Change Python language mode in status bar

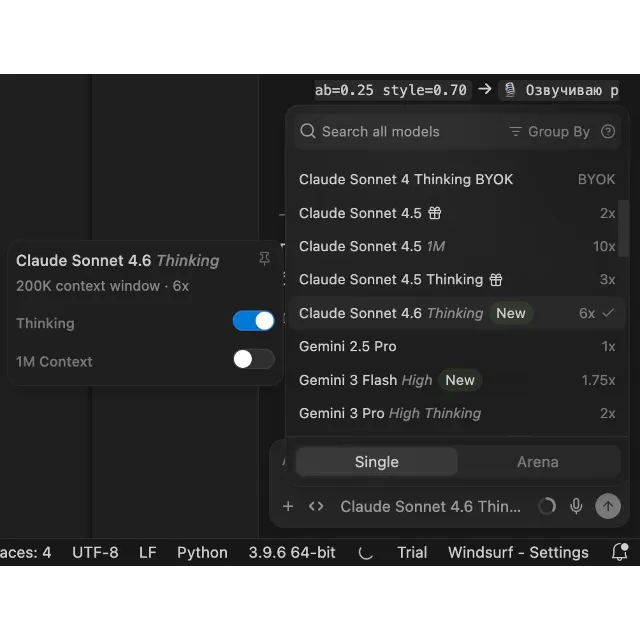tap(202, 552)
